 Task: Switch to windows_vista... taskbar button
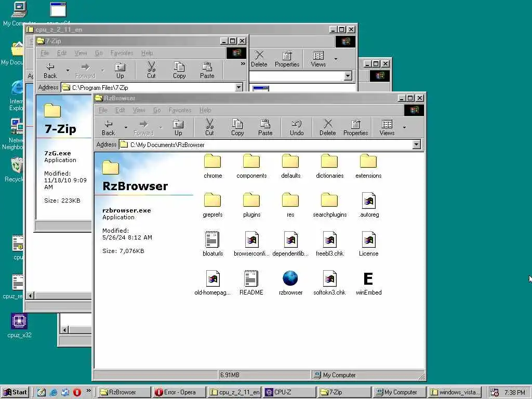[455, 392]
